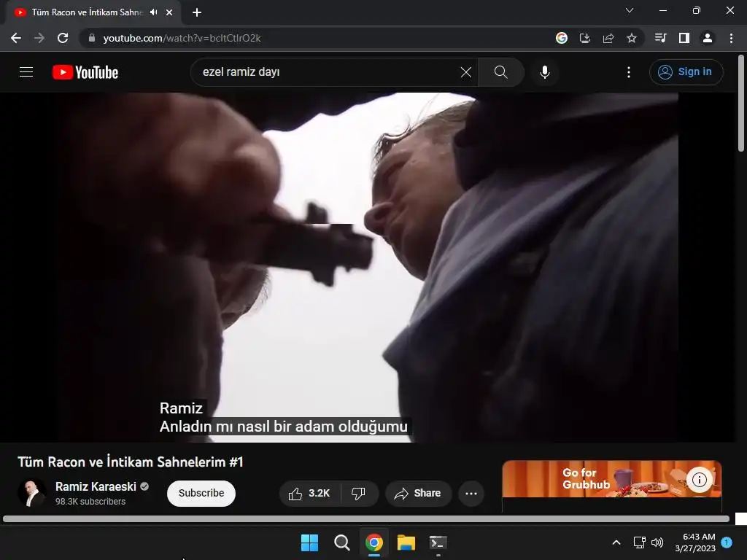Click the vertical page scrollbar
The height and width of the screenshot is (560, 747).
click(741, 104)
